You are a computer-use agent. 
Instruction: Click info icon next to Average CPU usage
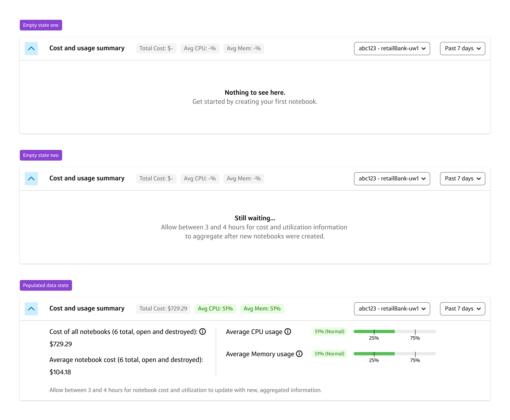[288, 331]
